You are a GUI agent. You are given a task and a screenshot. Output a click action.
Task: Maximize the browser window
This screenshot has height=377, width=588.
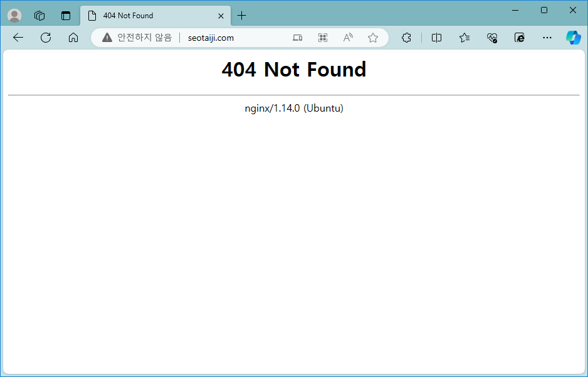pyautogui.click(x=544, y=10)
